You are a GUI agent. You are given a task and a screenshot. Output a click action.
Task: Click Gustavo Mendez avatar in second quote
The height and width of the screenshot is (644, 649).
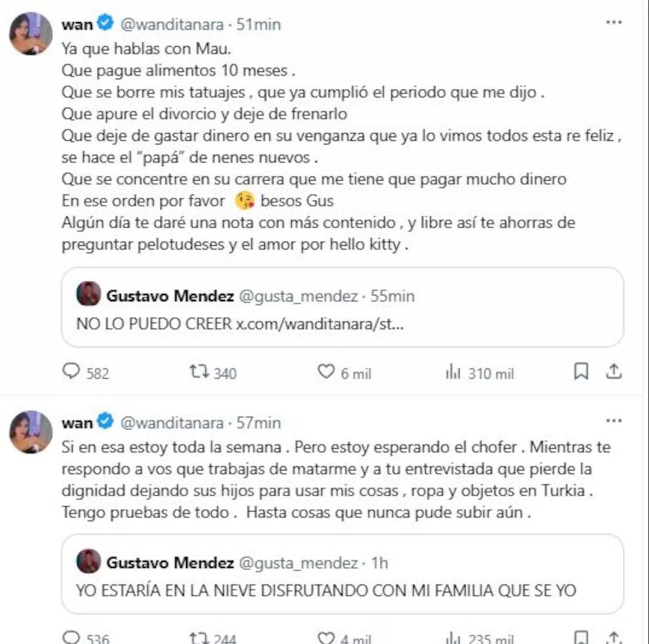point(89,562)
